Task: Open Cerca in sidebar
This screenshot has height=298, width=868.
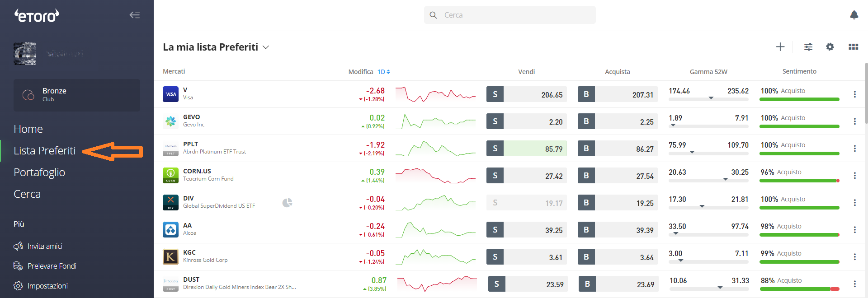Action: (x=27, y=194)
